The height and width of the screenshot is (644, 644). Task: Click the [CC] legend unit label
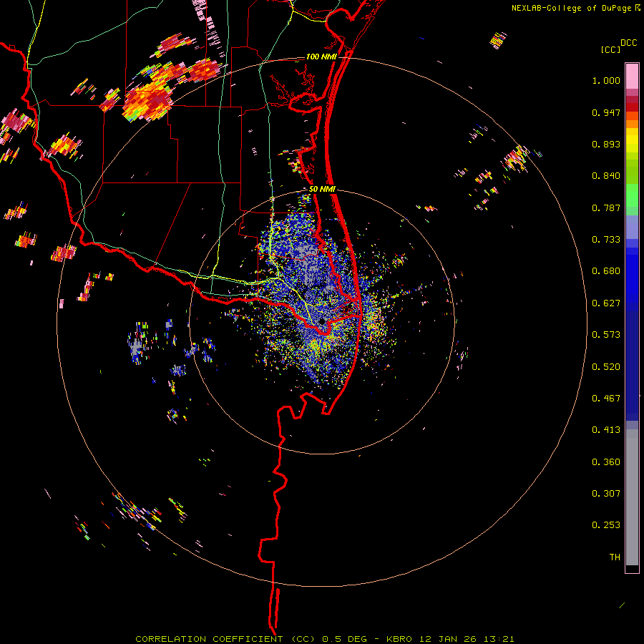(610, 49)
